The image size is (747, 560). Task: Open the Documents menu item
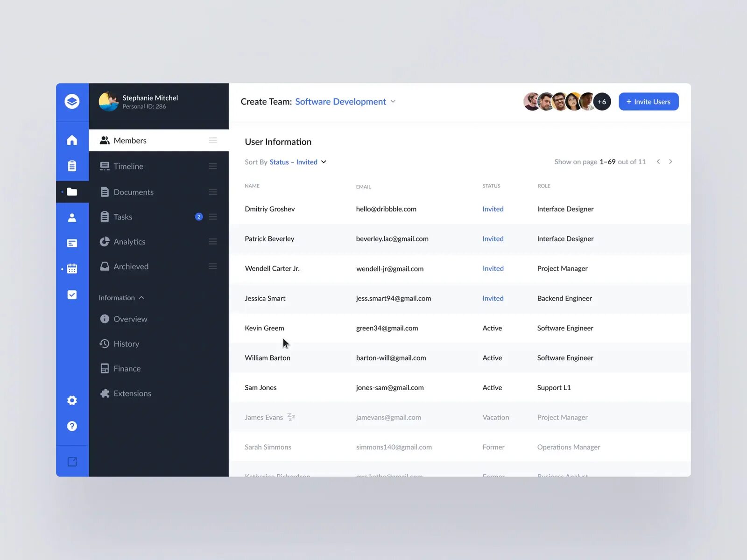[x=159, y=192]
